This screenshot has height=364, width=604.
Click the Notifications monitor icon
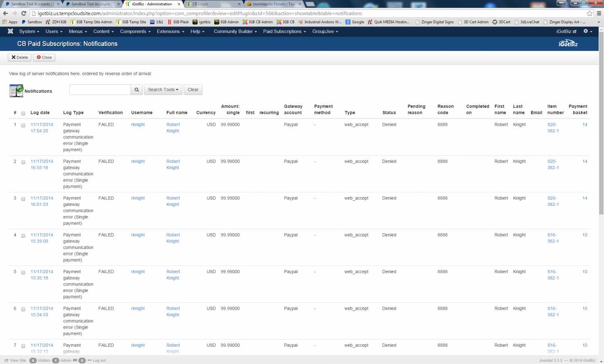point(17,91)
